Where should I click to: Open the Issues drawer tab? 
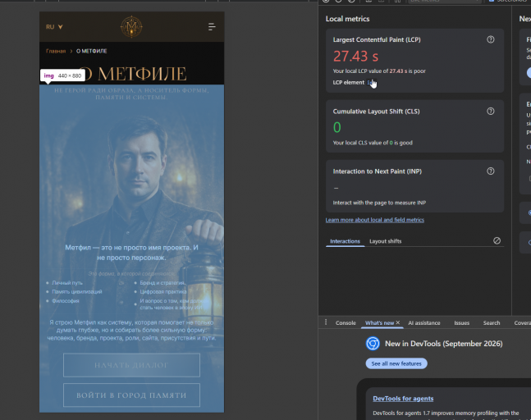pyautogui.click(x=461, y=323)
